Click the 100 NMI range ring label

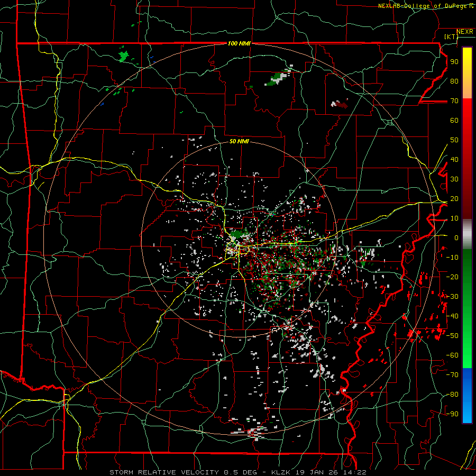click(239, 44)
